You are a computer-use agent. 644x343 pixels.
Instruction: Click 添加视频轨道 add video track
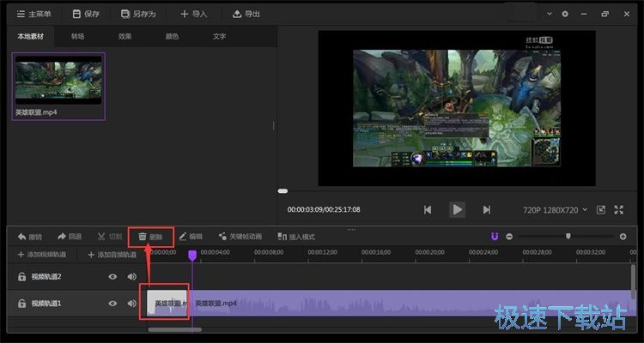[42, 255]
